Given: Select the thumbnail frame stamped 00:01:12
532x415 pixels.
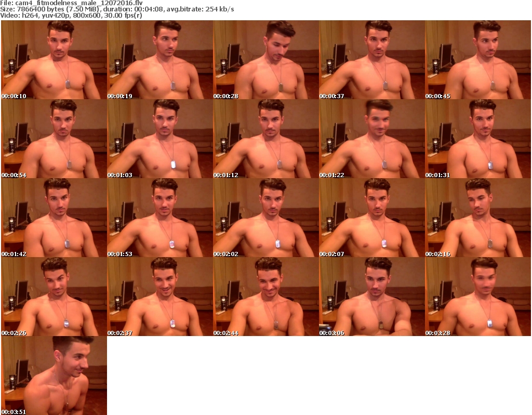Looking at the screenshot, I should coord(266,139).
